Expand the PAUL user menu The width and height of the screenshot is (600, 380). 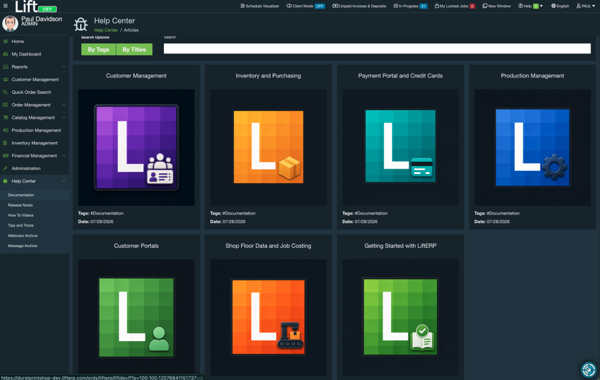[585, 6]
